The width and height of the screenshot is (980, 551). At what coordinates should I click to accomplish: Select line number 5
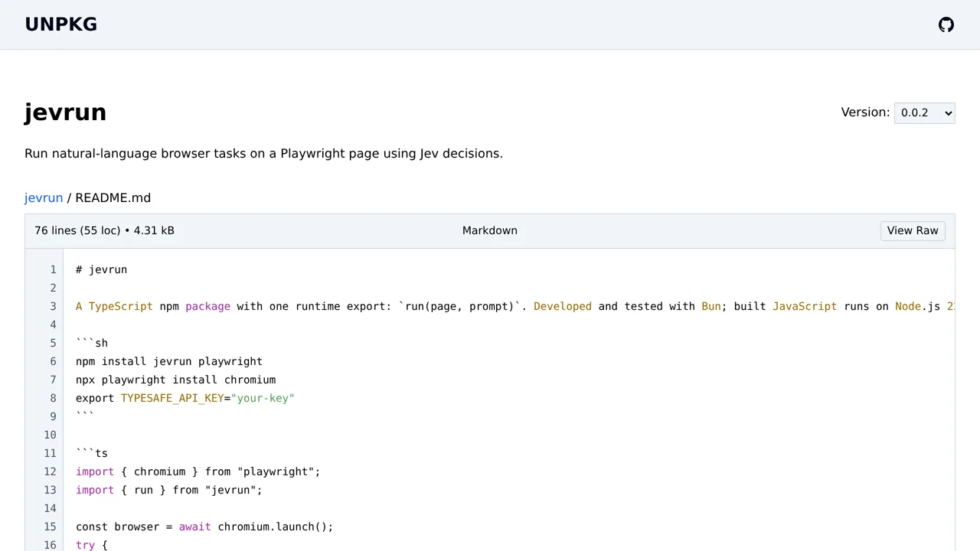tap(54, 343)
